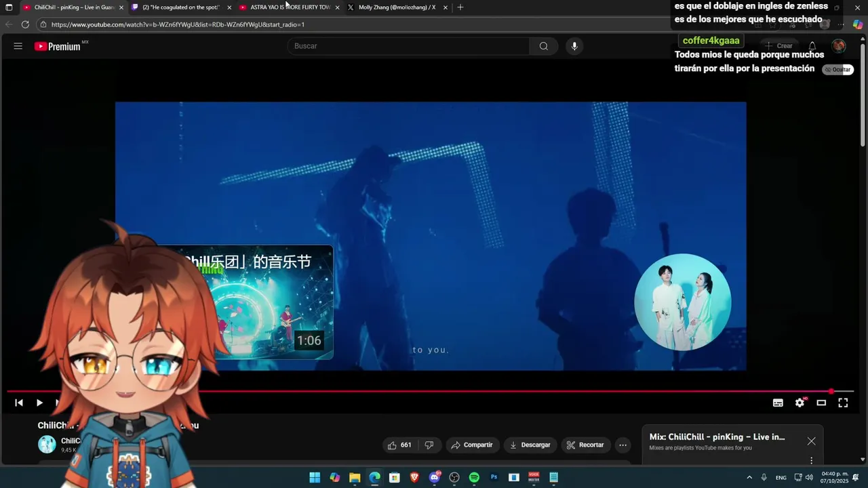Type in the Buscar search field
The image size is (868, 488).
408,46
